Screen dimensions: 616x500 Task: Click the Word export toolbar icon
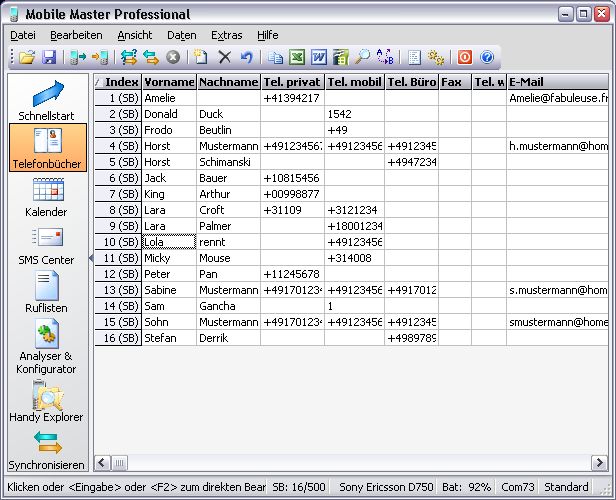(319, 58)
